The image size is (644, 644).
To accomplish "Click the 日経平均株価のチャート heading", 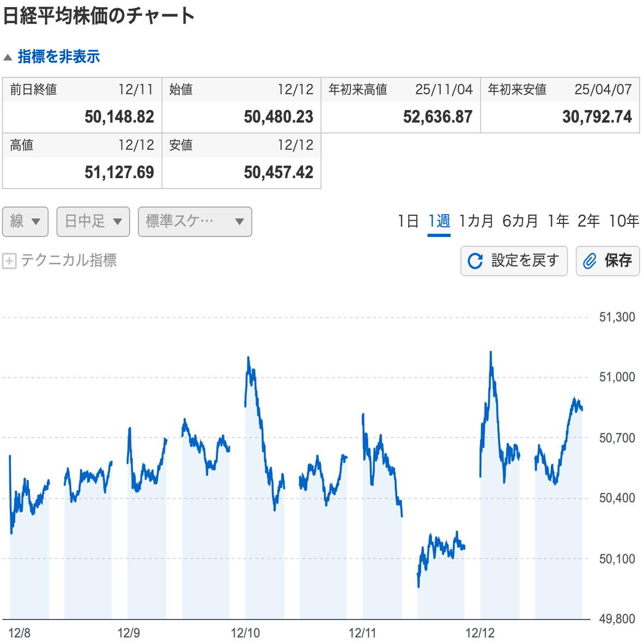I will click(x=99, y=16).
